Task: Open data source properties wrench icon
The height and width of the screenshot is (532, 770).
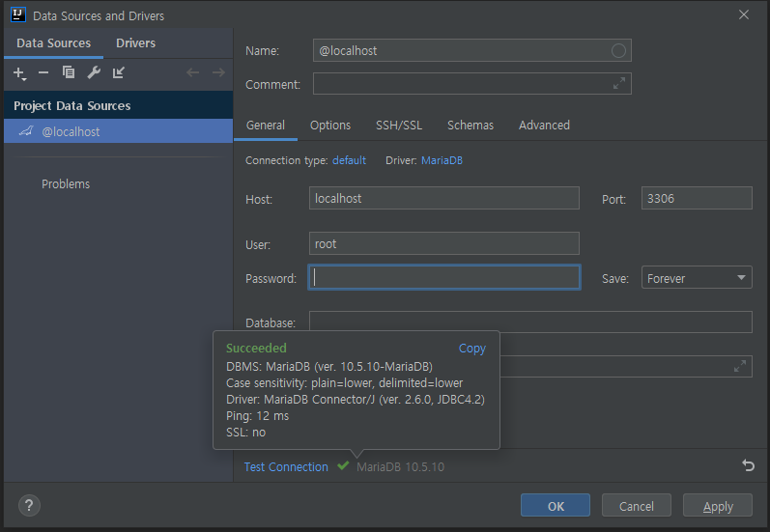Action: point(94,72)
